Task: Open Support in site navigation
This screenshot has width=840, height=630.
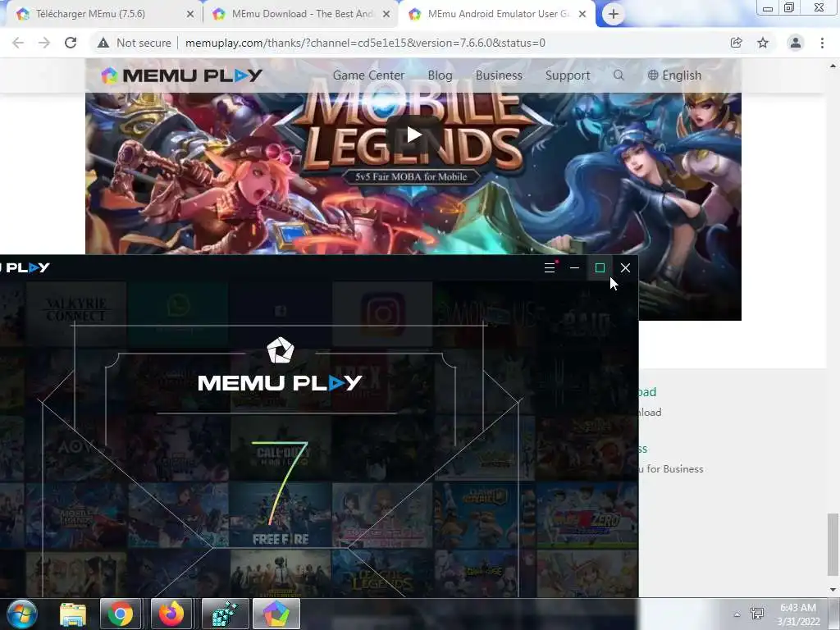Action: 568,75
